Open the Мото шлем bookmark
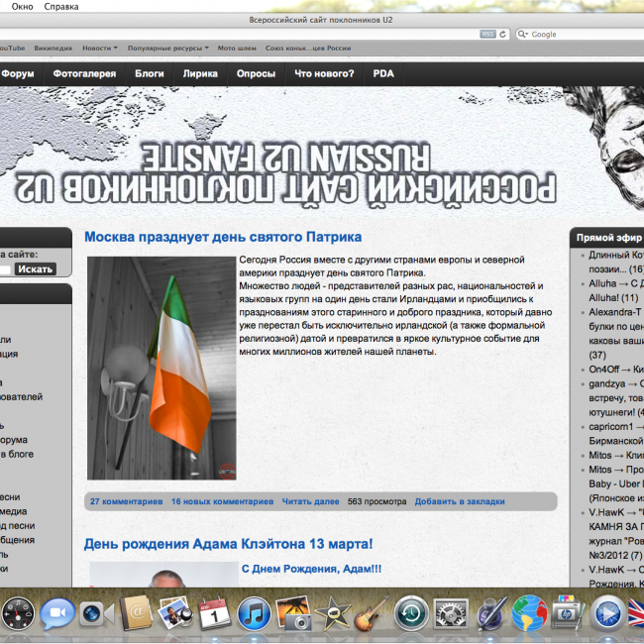This screenshot has height=644, width=644. 237,49
